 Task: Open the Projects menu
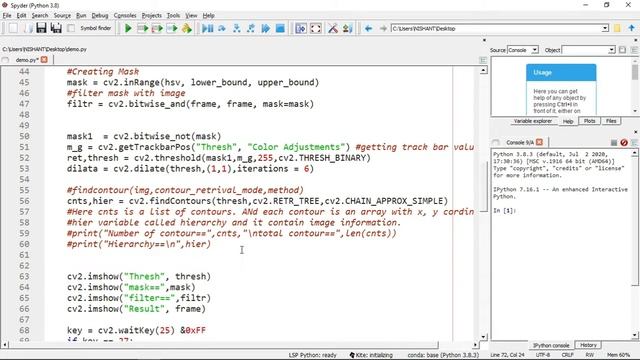151,16
